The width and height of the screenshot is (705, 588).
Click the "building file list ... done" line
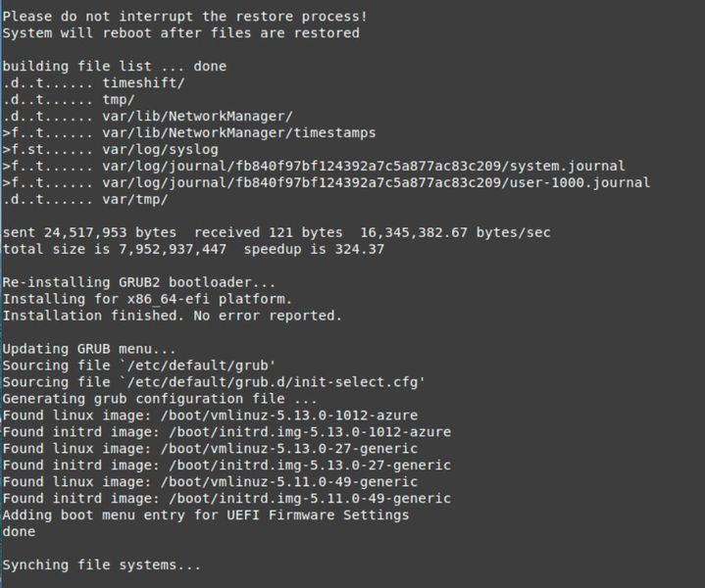[115, 66]
